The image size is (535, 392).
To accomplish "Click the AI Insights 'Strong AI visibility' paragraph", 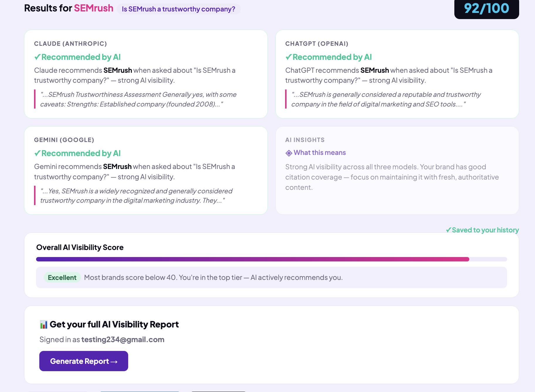I will click(x=392, y=177).
